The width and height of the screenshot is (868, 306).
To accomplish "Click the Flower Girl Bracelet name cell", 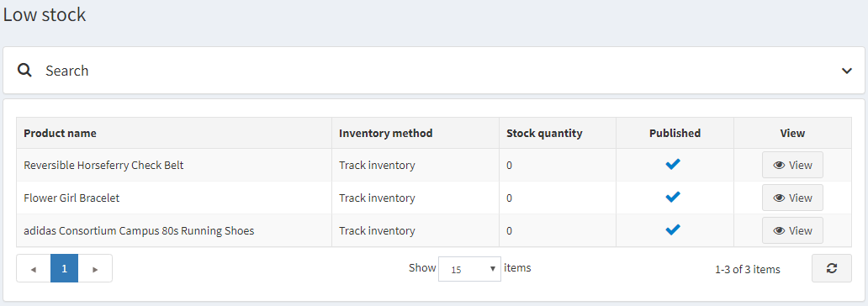I will click(x=174, y=198).
